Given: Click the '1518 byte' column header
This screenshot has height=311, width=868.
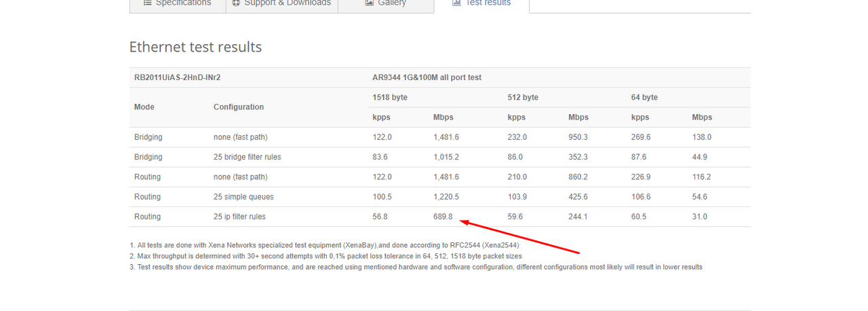Looking at the screenshot, I should click(390, 97).
